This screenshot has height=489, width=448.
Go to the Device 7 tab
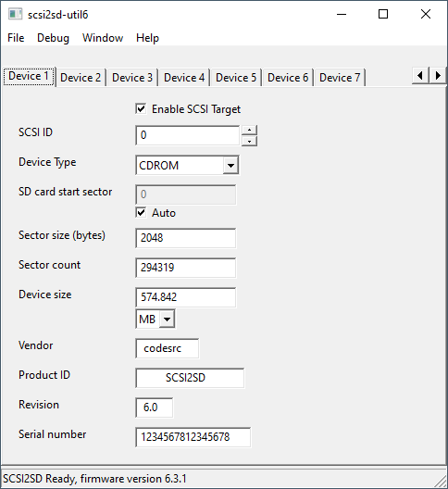[x=340, y=78]
